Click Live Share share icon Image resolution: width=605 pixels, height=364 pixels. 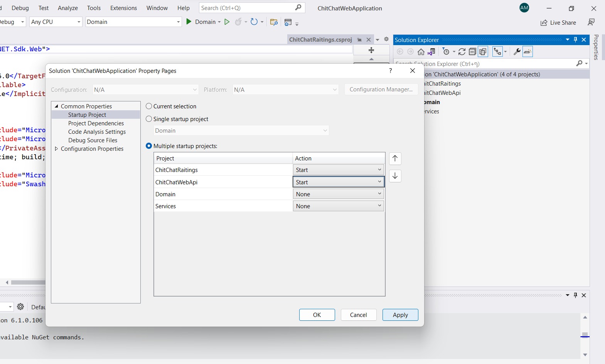tap(544, 23)
